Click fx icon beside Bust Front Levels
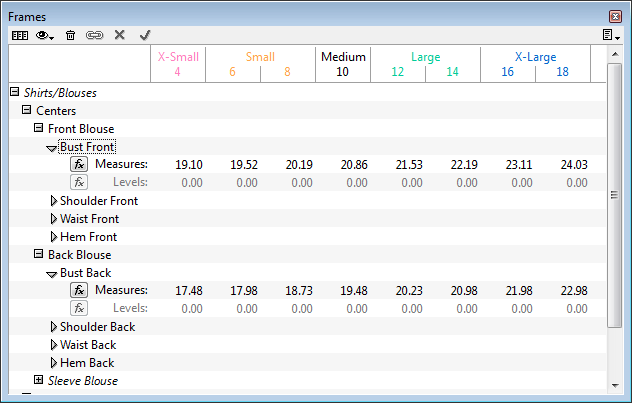The height and width of the screenshot is (403, 632). 78,183
